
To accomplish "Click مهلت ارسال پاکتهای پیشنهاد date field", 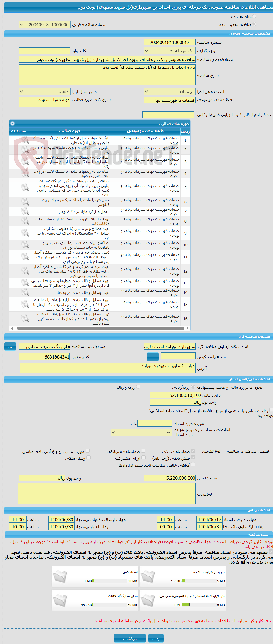I will click(x=61, y=520).
